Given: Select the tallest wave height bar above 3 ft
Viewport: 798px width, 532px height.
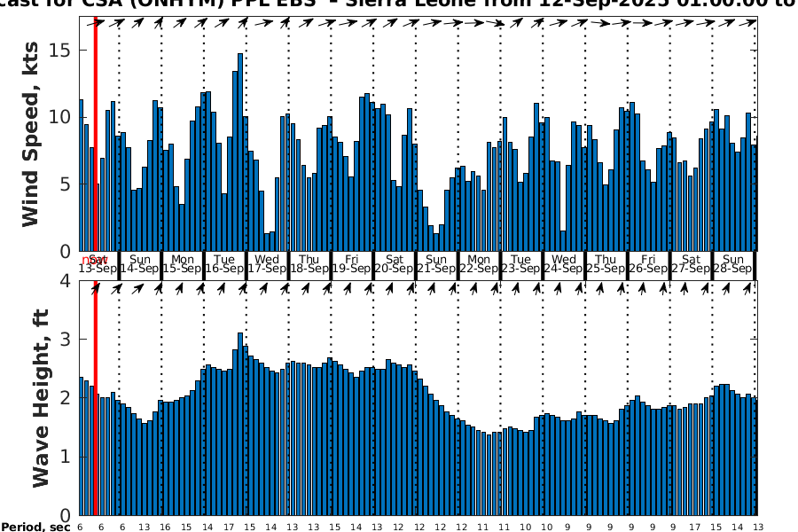Looking at the screenshot, I should [240, 424].
